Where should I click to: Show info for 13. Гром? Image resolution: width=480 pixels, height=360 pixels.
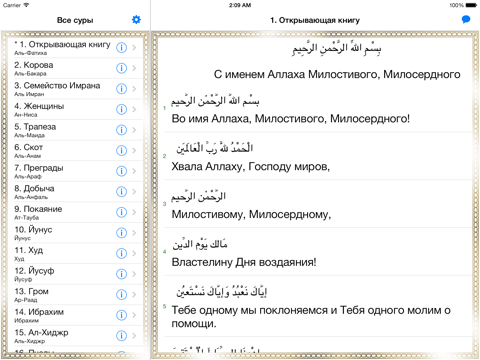click(121, 294)
